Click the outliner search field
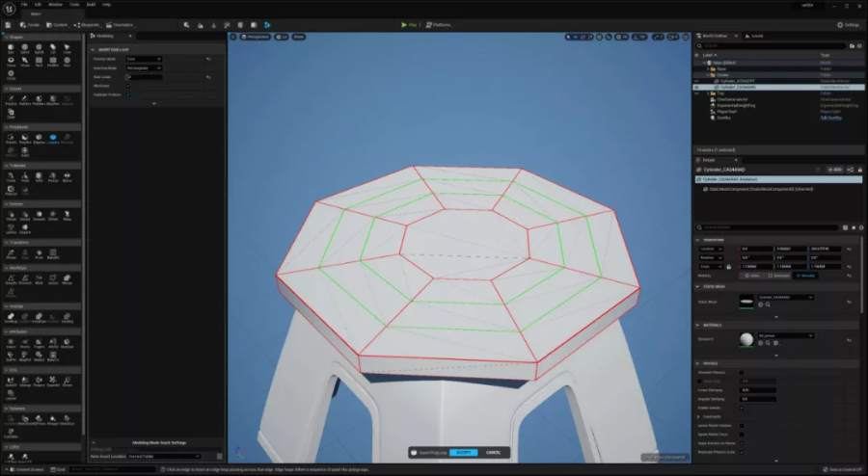The image size is (868, 476). (x=773, y=46)
